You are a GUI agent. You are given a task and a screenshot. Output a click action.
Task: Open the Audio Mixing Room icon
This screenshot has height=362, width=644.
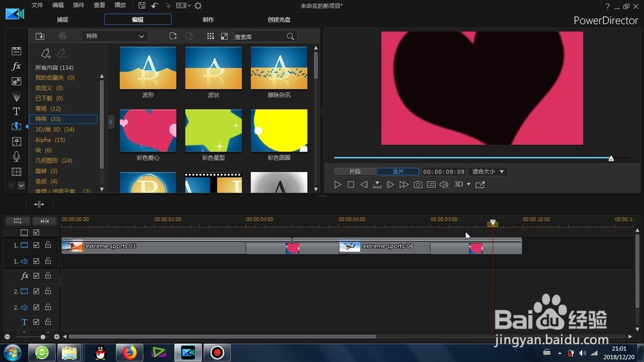[17, 142]
